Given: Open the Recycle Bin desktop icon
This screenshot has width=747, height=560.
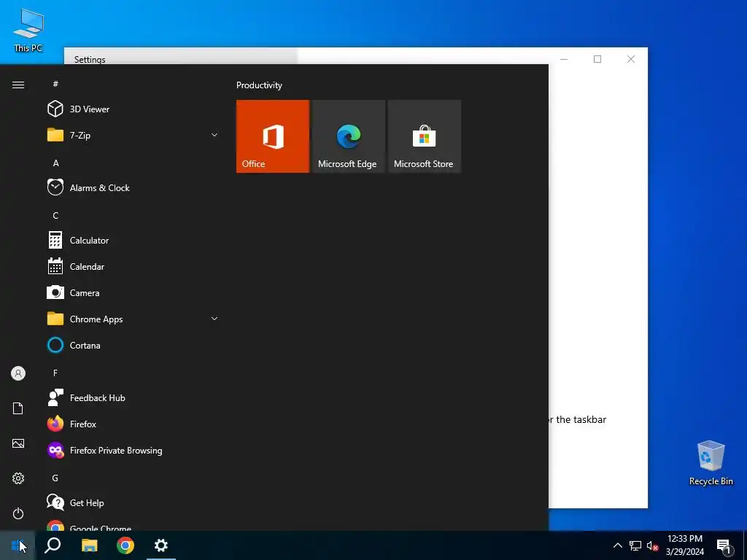Looking at the screenshot, I should [711, 463].
